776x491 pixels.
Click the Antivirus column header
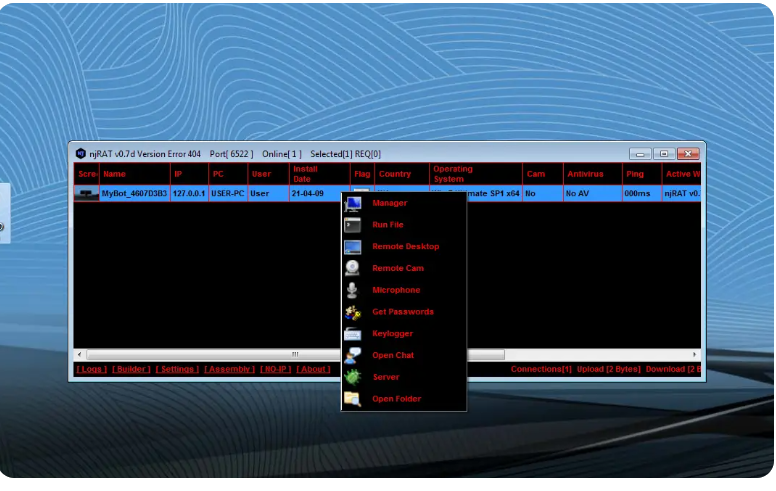point(593,174)
